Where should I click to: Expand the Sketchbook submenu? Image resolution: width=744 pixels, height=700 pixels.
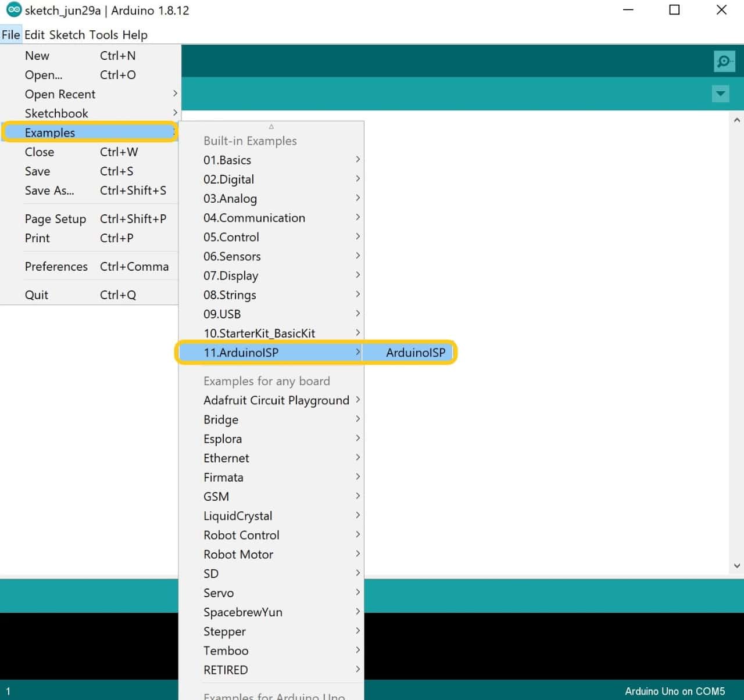(x=90, y=113)
